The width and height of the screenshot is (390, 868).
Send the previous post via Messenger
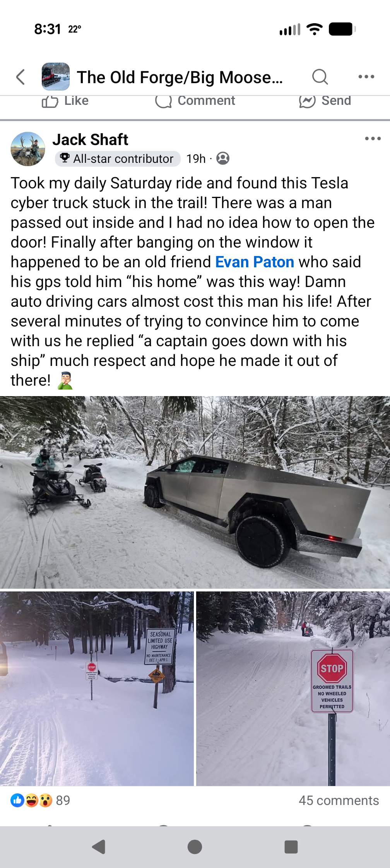pyautogui.click(x=325, y=101)
